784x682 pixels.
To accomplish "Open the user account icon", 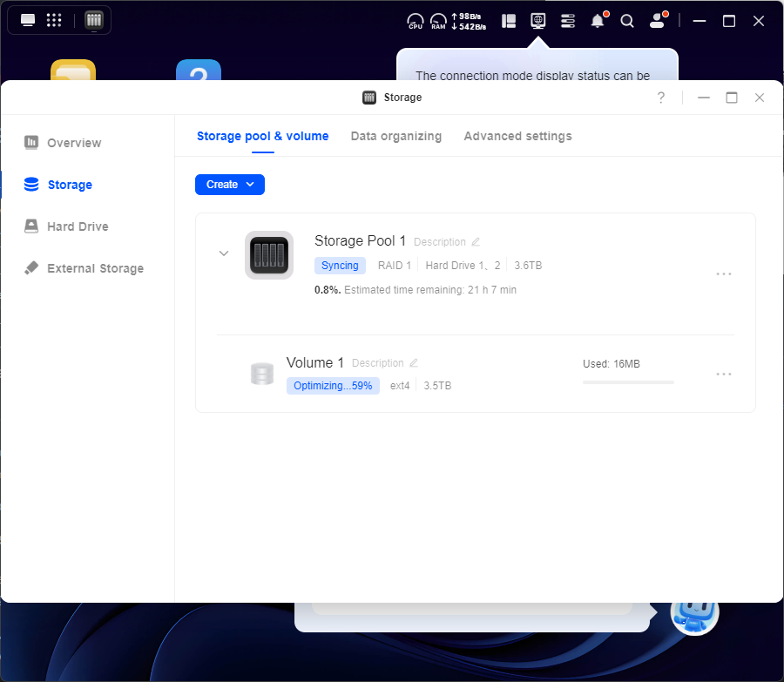I will 656,21.
